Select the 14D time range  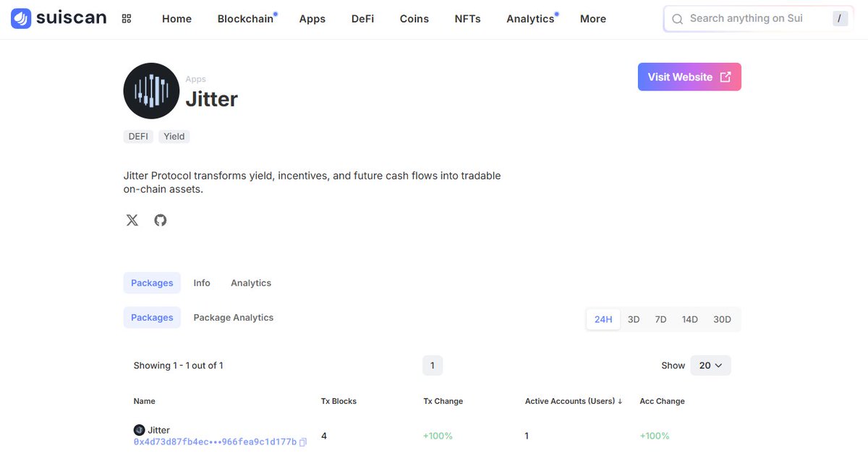tap(690, 319)
